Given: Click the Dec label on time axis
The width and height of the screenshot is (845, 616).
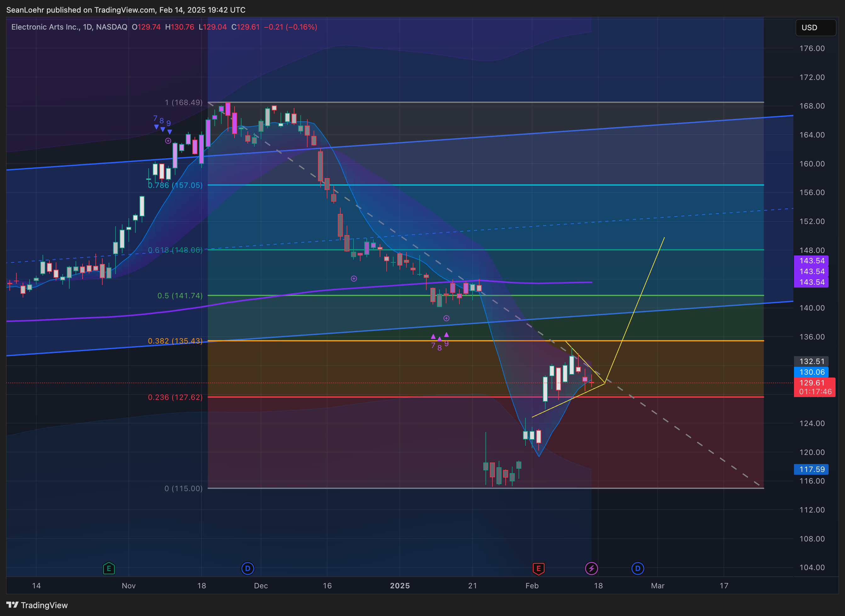Looking at the screenshot, I should (261, 585).
